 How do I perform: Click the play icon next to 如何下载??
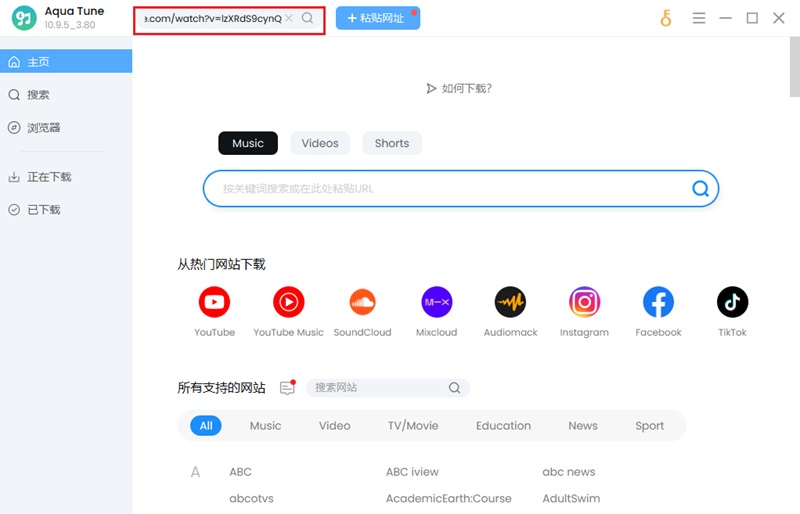pyautogui.click(x=431, y=88)
